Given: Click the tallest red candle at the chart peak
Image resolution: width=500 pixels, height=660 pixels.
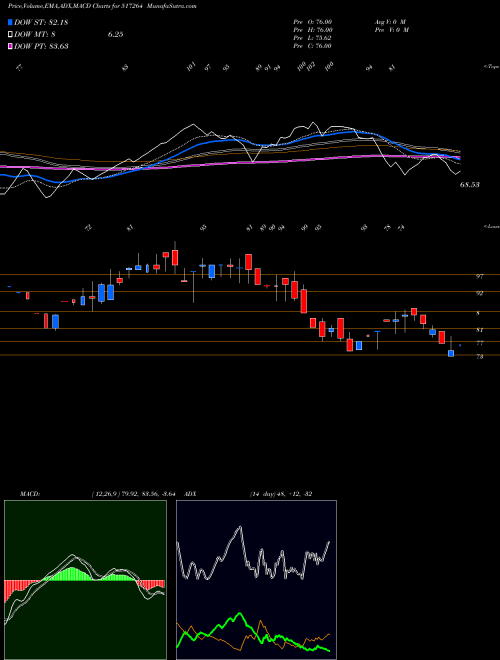Looking at the screenshot, I should (175, 258).
